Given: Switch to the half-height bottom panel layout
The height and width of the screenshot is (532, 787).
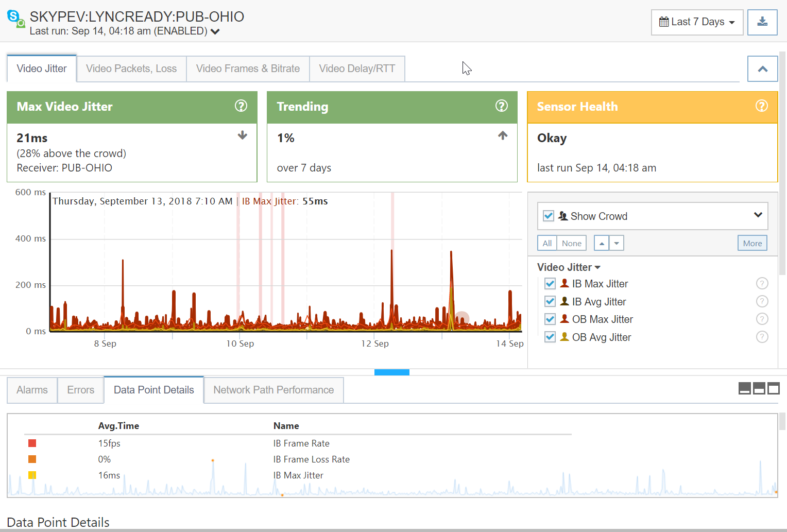Looking at the screenshot, I should click(x=759, y=388).
